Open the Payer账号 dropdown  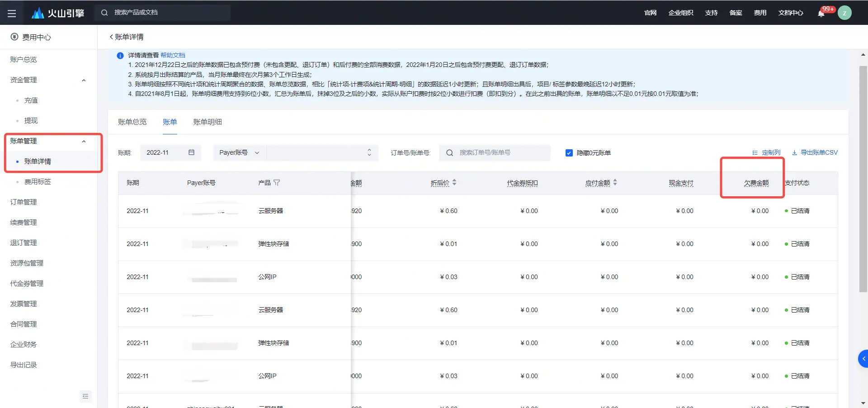click(240, 153)
